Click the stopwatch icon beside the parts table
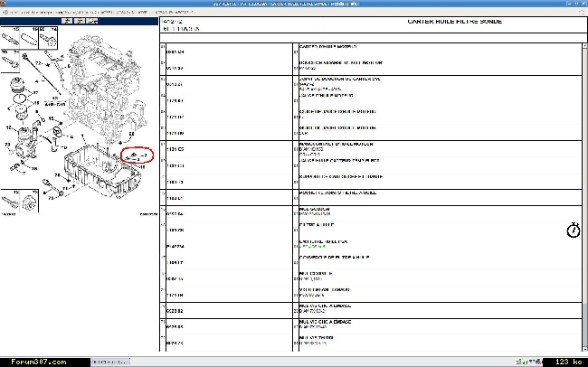Viewport: 588px width, 367px height. pyautogui.click(x=573, y=230)
